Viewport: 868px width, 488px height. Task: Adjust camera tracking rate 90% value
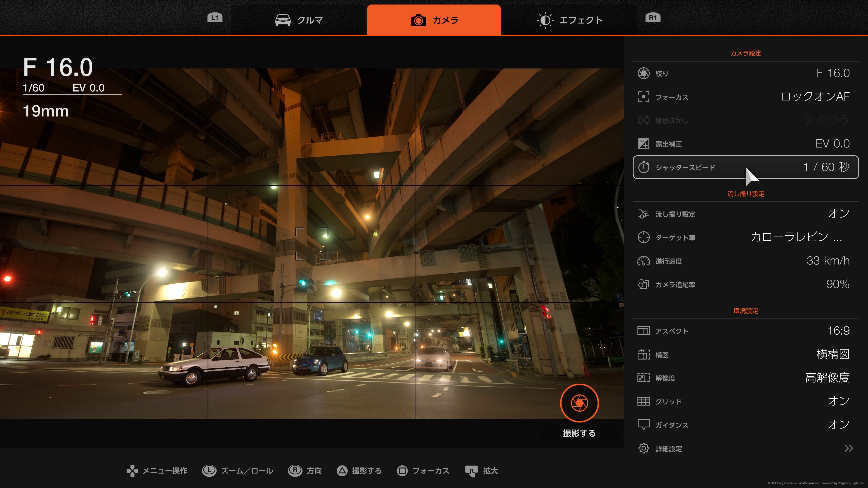pyautogui.click(x=837, y=284)
